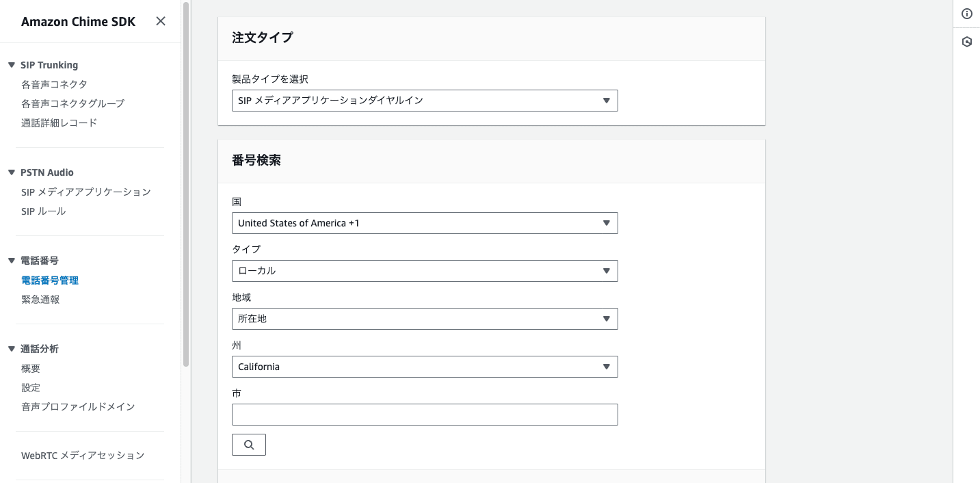Image resolution: width=980 pixels, height=483 pixels.
Task: Open the 州 dropdown showing California
Action: [425, 367]
